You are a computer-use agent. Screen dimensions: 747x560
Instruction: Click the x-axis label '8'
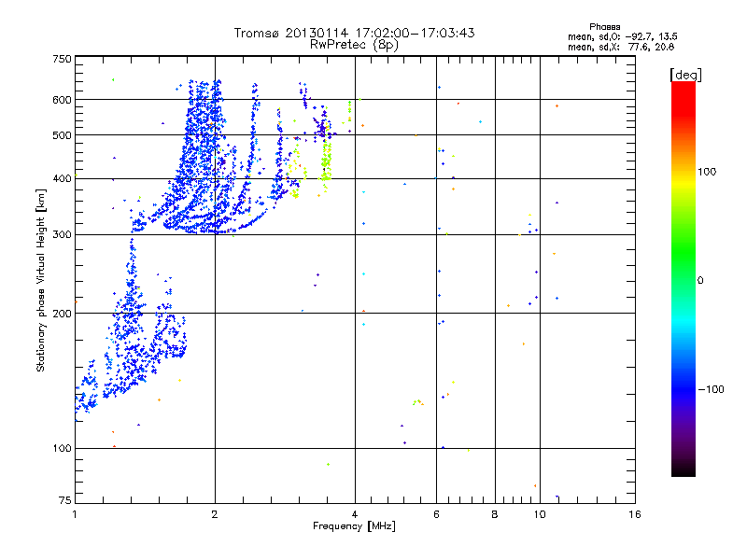(x=495, y=514)
